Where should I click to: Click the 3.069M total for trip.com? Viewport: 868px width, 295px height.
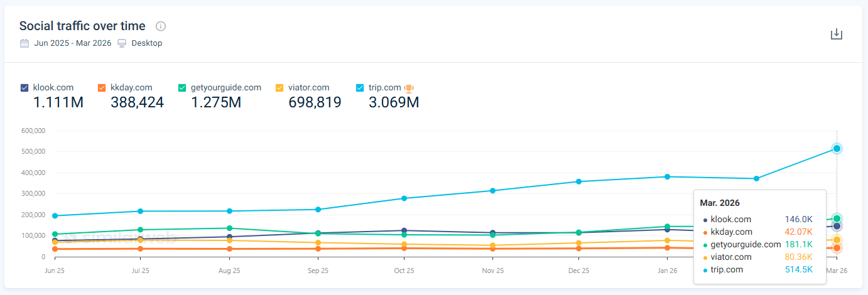pyautogui.click(x=394, y=102)
